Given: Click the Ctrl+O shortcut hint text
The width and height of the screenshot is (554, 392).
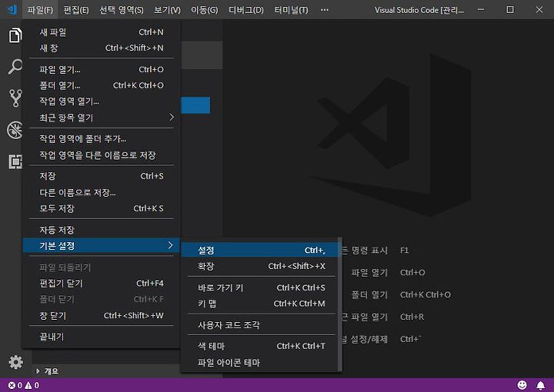Looking at the screenshot, I should 412,272.
